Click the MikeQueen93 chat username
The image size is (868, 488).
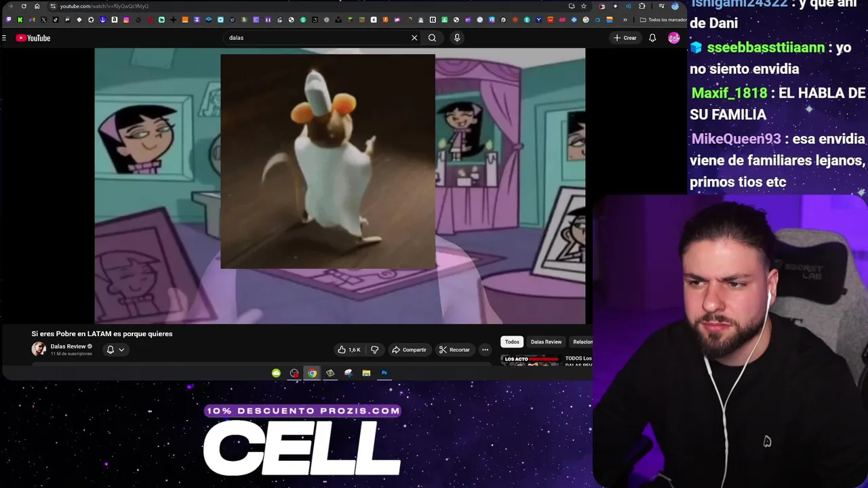(736, 139)
